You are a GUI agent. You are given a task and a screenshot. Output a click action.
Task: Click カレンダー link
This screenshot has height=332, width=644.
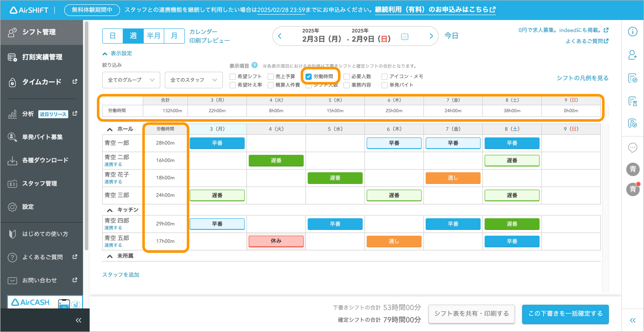203,32
